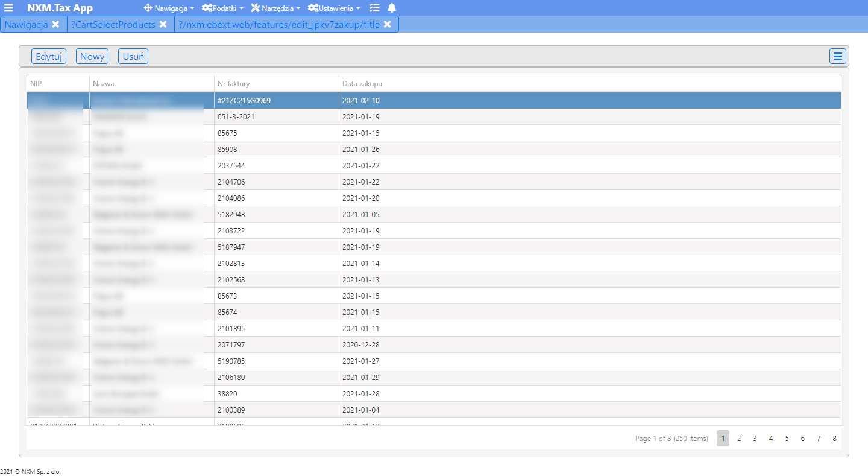Viewport: 868px width, 476px height.
Task: Switch to the Nawigacja tab
Action: [27, 24]
